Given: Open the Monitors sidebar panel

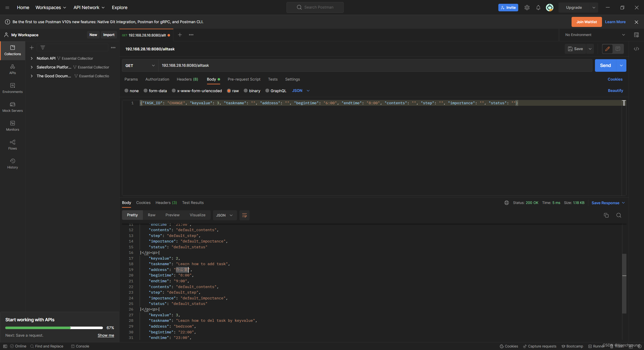Looking at the screenshot, I should (x=13, y=126).
